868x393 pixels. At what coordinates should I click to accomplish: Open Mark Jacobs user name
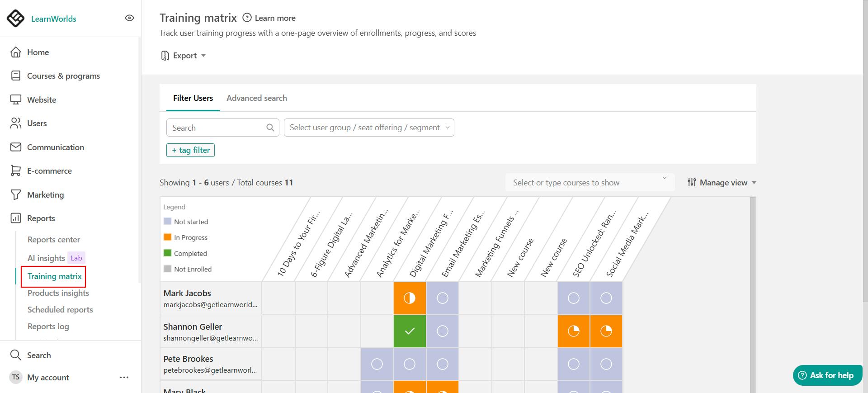pyautogui.click(x=187, y=293)
